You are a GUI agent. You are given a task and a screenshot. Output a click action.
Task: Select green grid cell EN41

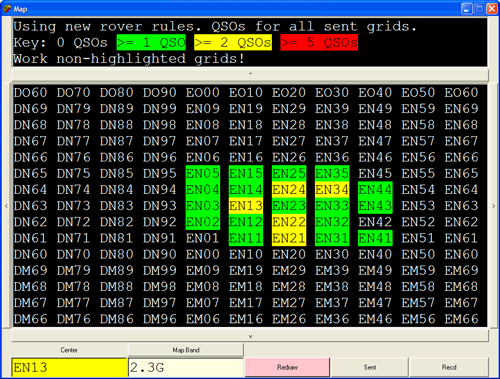(375, 238)
